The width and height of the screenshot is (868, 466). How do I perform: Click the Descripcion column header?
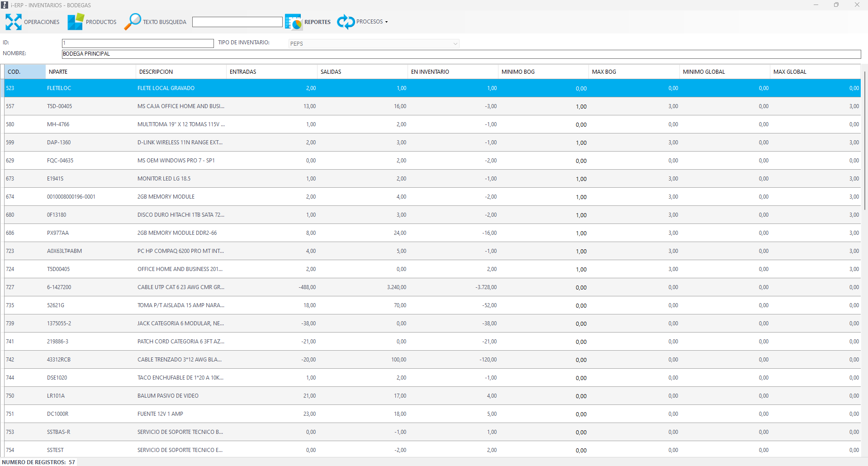181,71
